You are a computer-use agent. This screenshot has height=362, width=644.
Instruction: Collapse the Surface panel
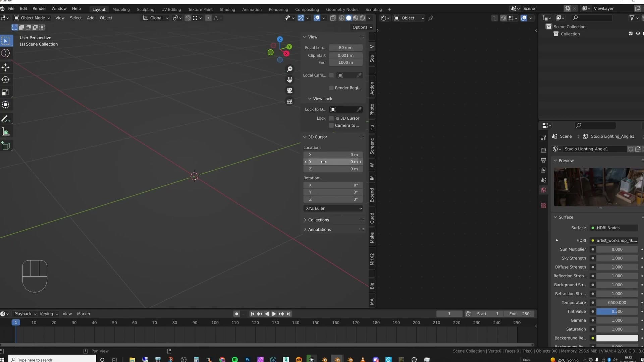[566, 217]
